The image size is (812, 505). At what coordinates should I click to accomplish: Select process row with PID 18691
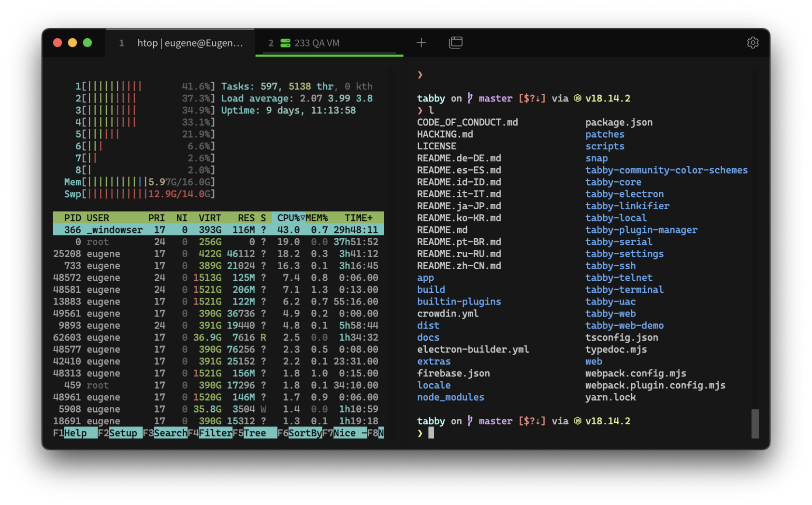point(218,421)
